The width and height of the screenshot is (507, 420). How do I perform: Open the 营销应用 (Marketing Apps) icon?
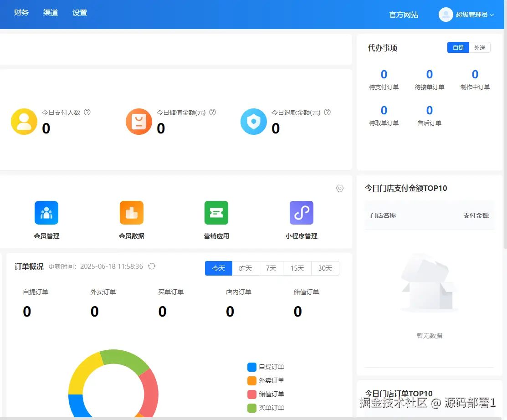click(216, 213)
